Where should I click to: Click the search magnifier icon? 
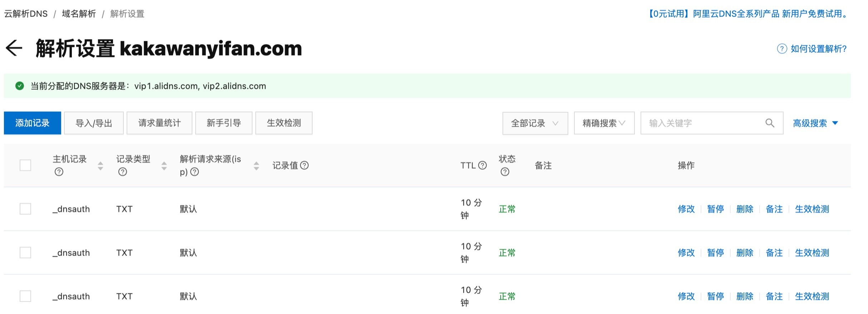click(770, 123)
